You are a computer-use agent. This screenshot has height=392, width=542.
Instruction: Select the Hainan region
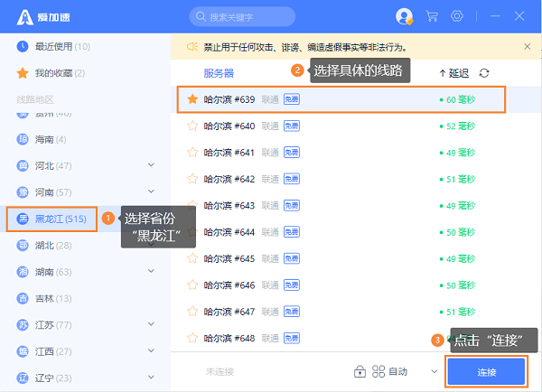pos(42,139)
